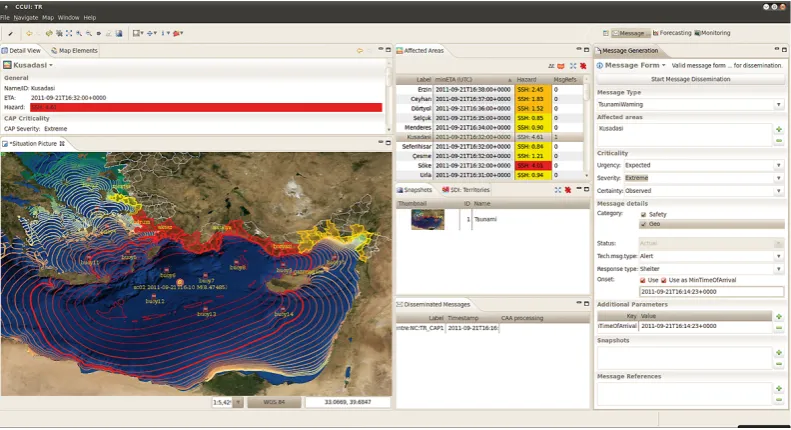Select the Söke row's red SSH 4.01 hazard cell

coord(533,166)
